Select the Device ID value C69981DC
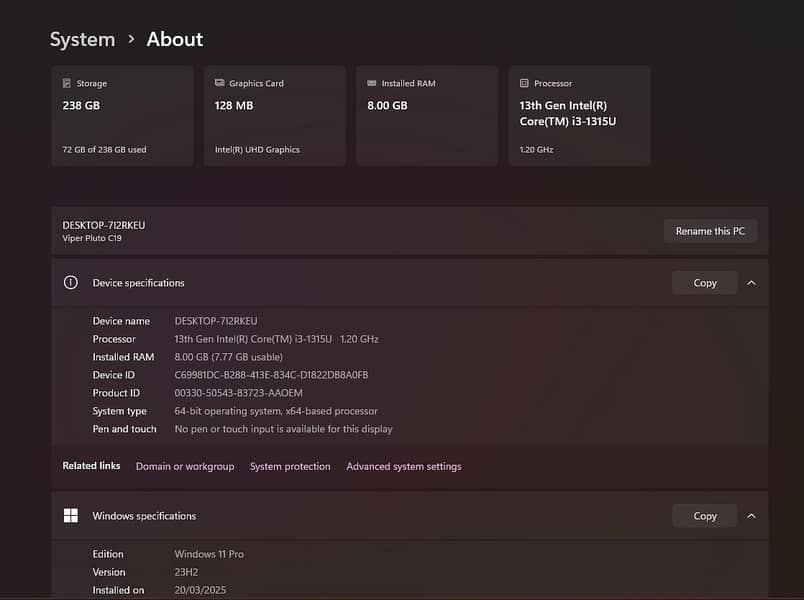 pos(271,375)
